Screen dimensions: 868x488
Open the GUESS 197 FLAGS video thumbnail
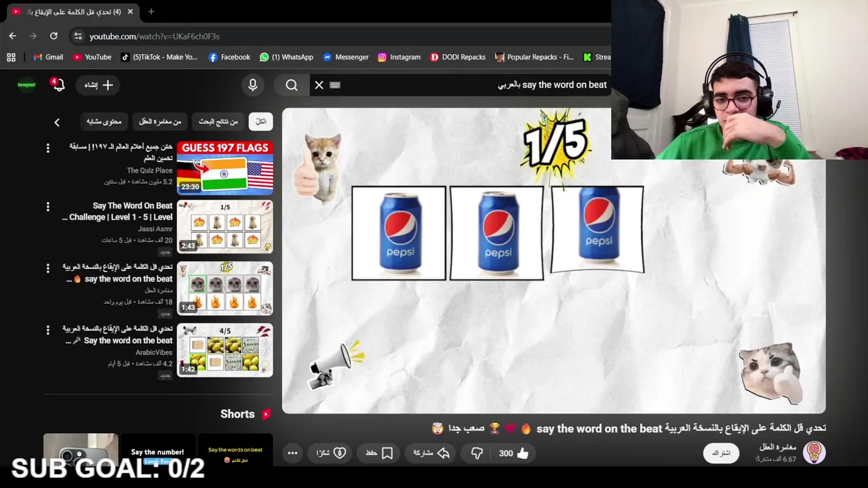(x=225, y=167)
